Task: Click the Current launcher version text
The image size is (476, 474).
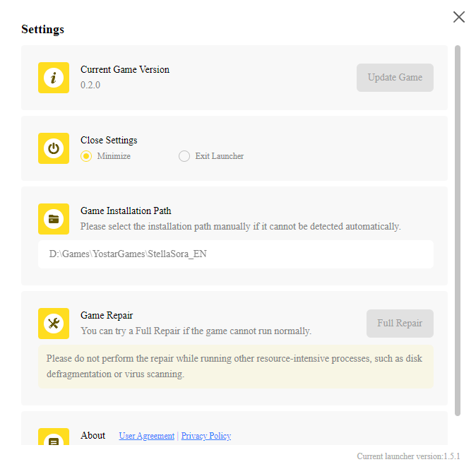Action: click(x=408, y=456)
